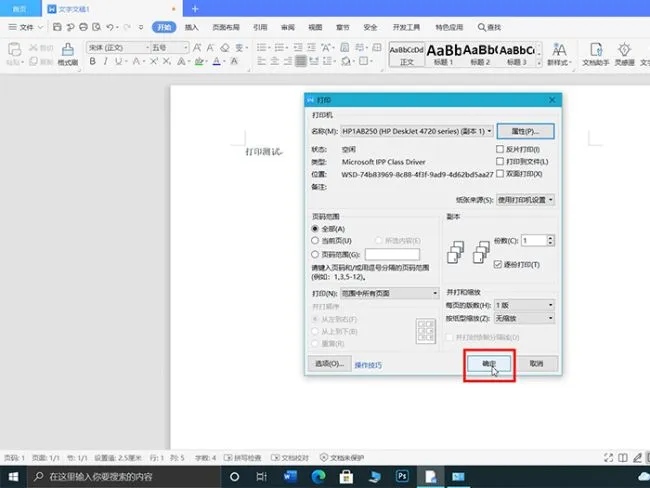
Task: Open Task View on the taskbar
Action: 262,477
